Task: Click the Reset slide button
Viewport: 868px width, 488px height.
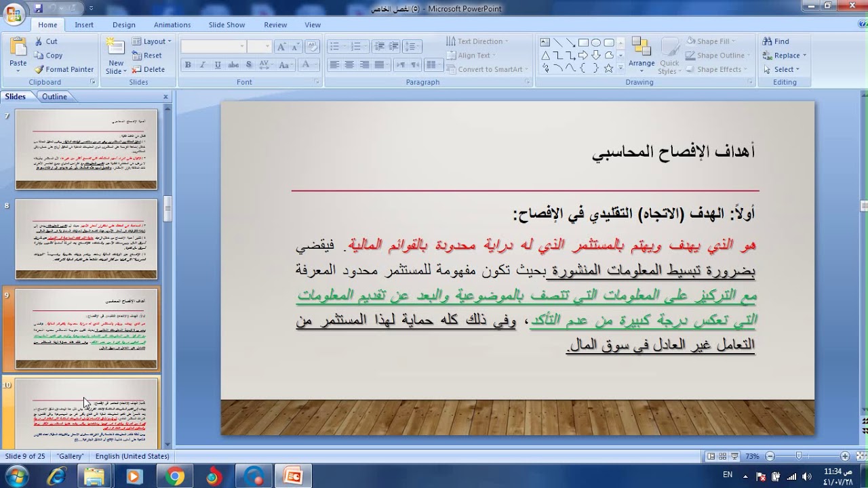Action: coord(147,56)
